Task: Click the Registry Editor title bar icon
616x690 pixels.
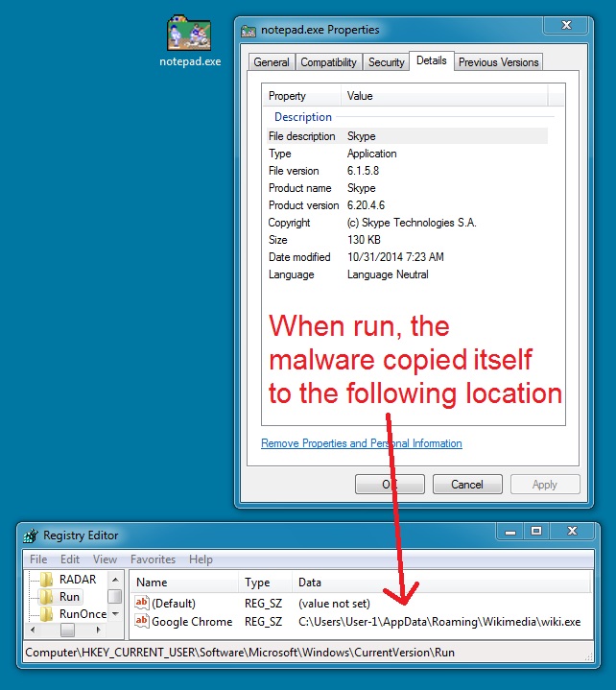Action: (31, 535)
